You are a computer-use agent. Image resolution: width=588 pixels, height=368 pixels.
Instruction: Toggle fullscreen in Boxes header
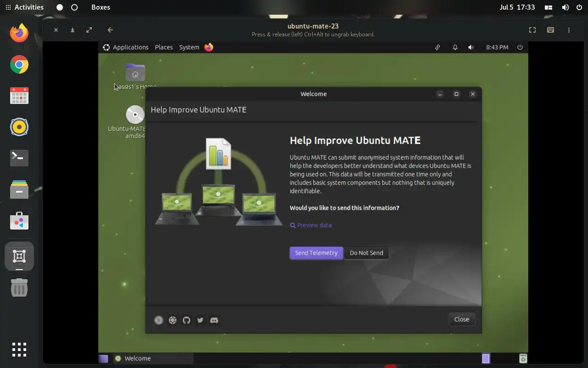click(532, 30)
